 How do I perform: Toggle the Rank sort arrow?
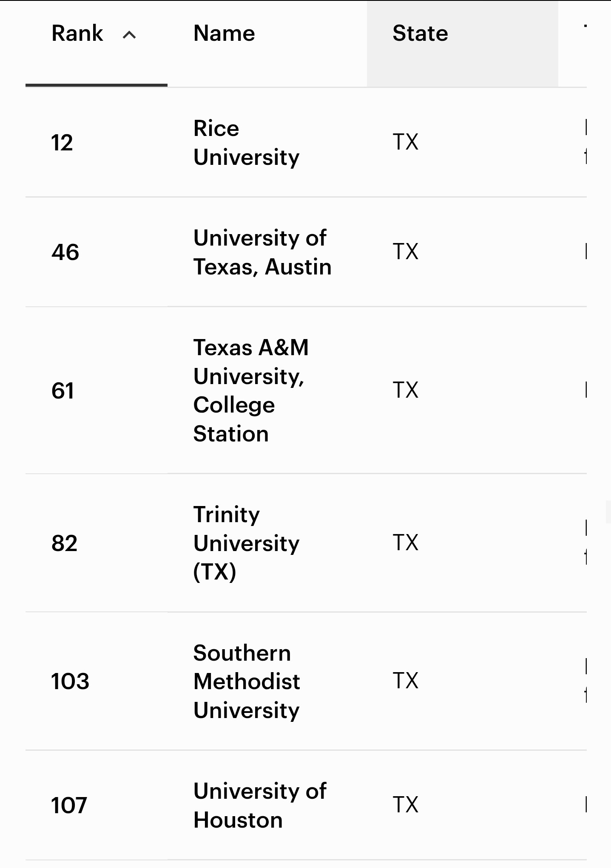coord(129,35)
